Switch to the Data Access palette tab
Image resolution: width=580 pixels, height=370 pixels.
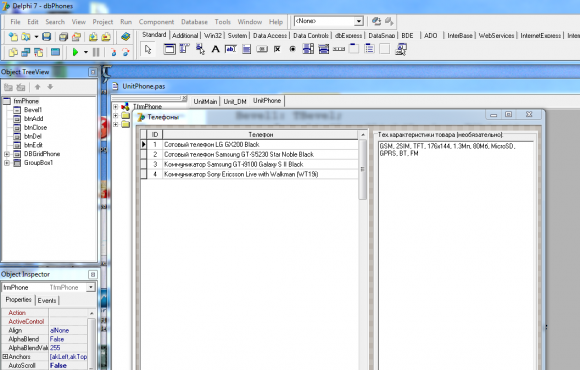(270, 36)
